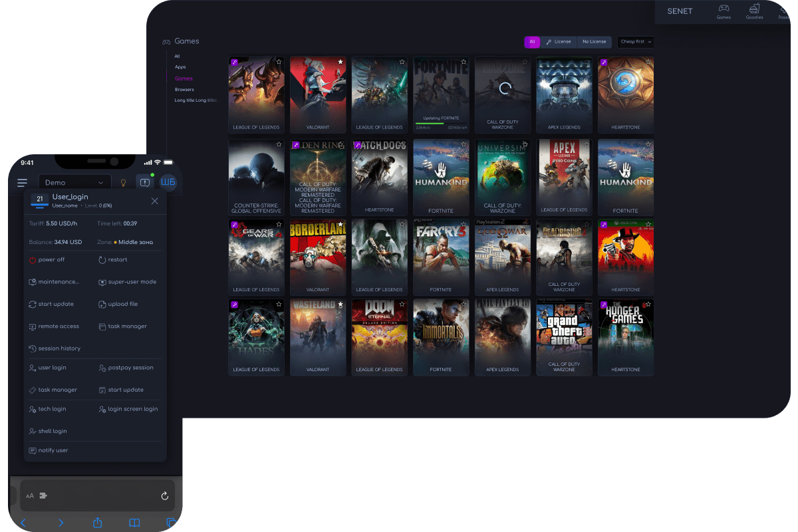Open the Dead Rising game card
The width and height of the screenshot is (798, 532).
tap(564, 257)
